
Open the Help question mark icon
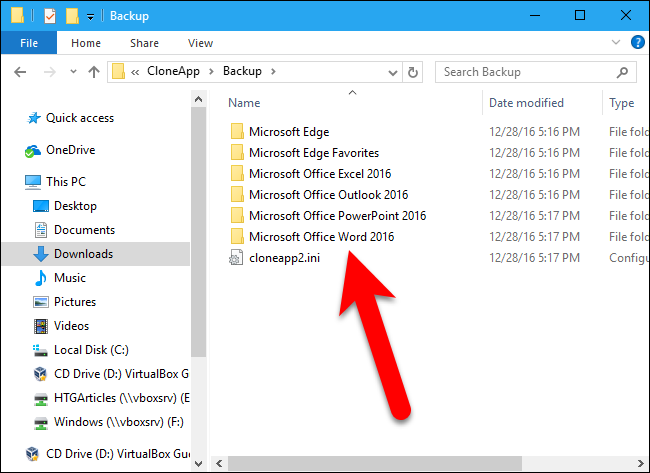point(636,43)
